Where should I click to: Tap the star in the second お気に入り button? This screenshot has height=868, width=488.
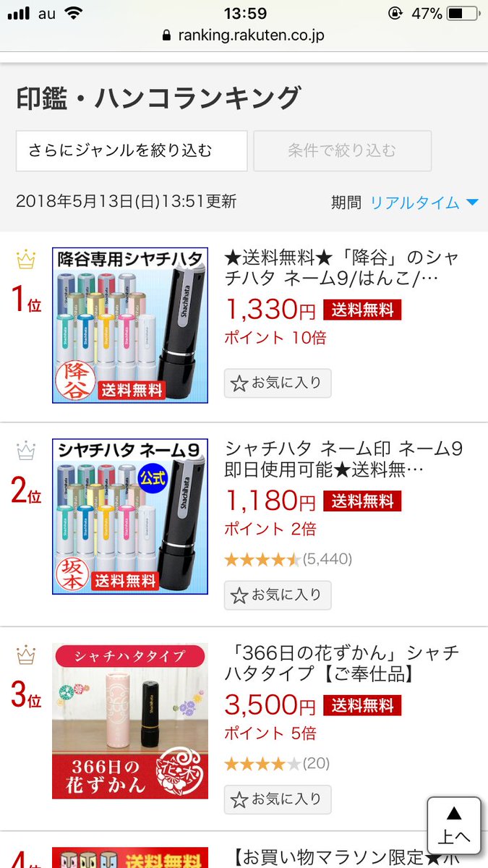[239, 595]
